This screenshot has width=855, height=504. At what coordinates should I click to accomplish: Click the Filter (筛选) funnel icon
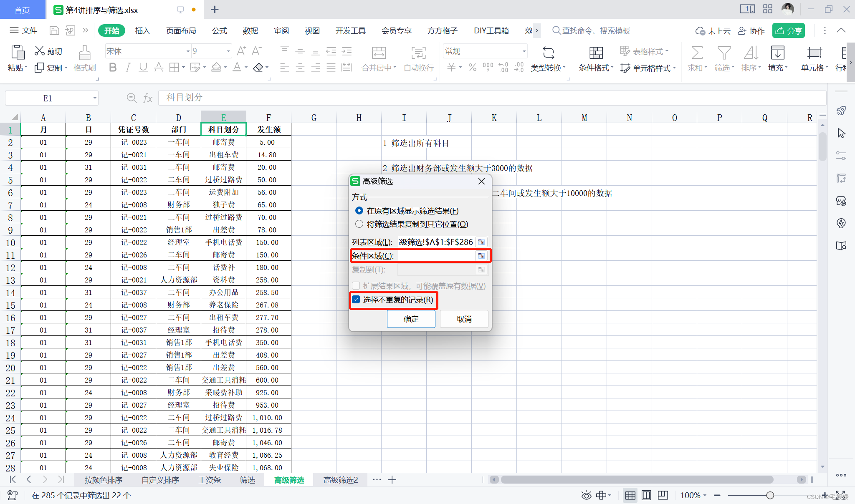click(x=723, y=53)
